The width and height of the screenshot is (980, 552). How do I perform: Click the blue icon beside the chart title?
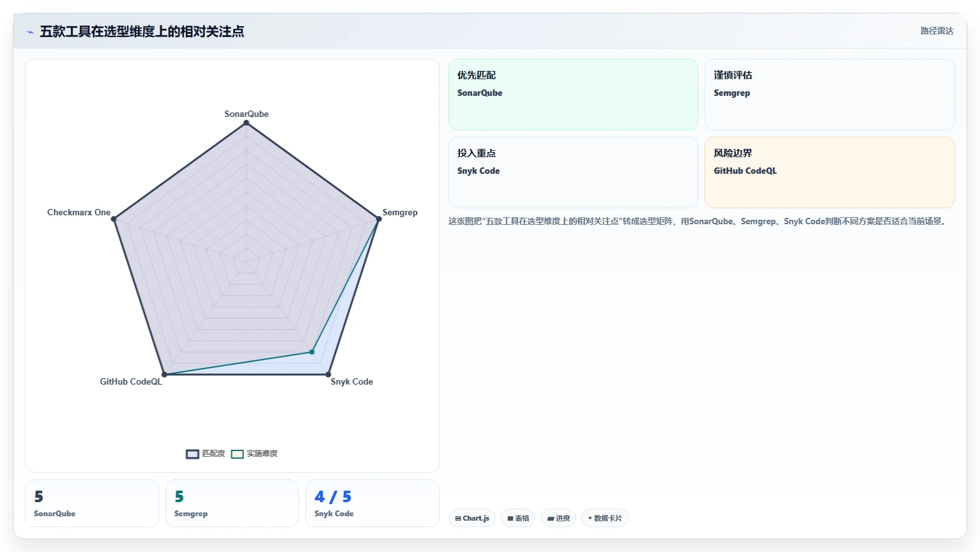30,32
